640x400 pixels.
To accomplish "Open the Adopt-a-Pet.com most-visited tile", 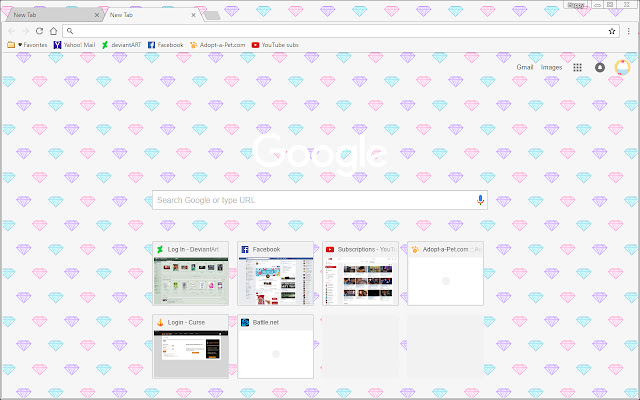I will click(x=445, y=273).
